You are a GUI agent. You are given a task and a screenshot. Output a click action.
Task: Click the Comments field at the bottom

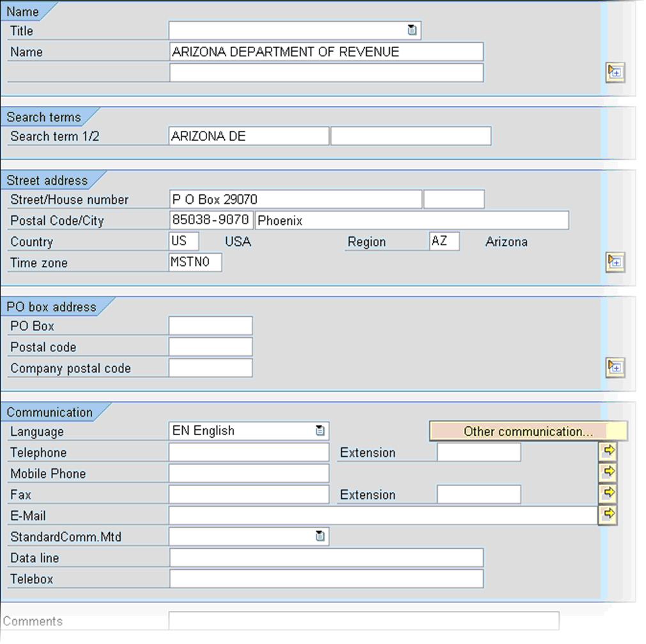click(x=364, y=620)
